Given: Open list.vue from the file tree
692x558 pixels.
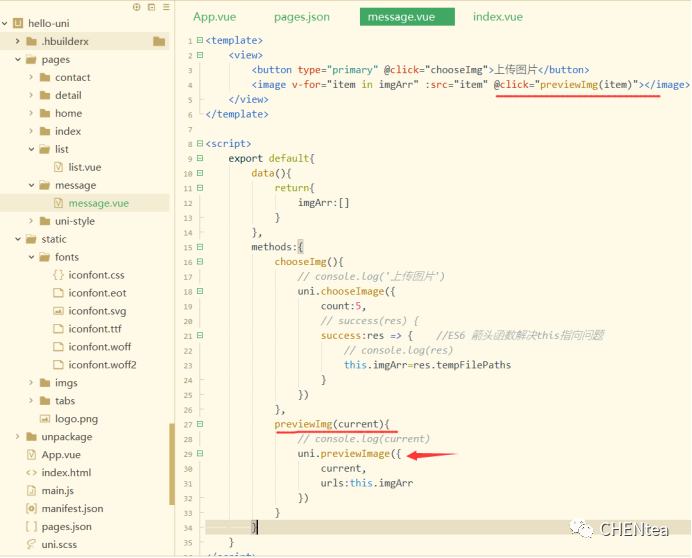Looking at the screenshot, I should (x=84, y=167).
